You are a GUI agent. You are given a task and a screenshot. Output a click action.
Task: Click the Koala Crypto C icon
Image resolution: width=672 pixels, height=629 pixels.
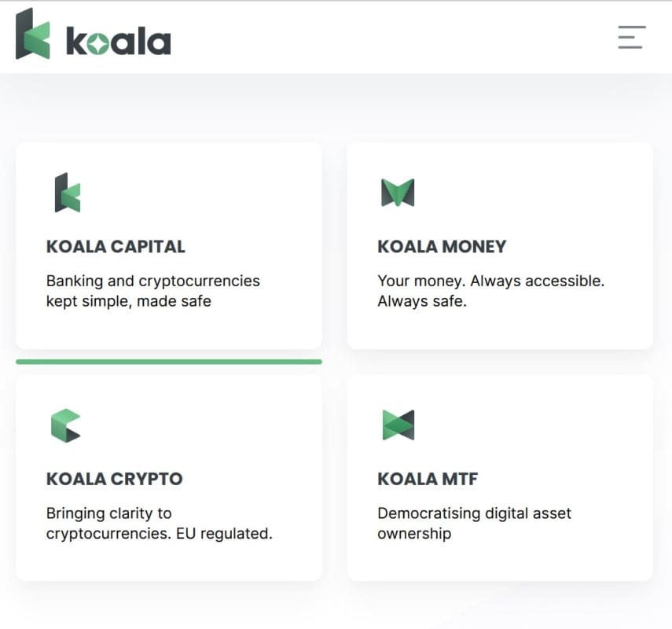(65, 425)
